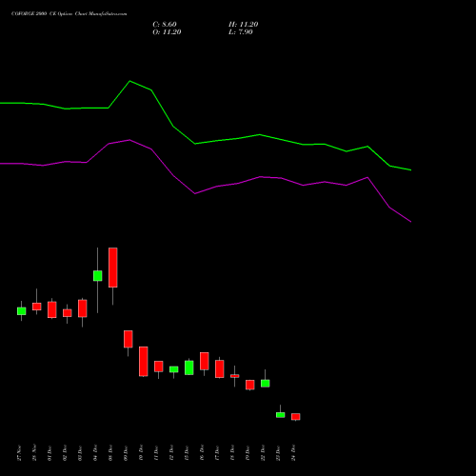The height and width of the screenshot is (476, 476).
Task: Click the '24 Dec' date axis label
Action: [x=293, y=453]
